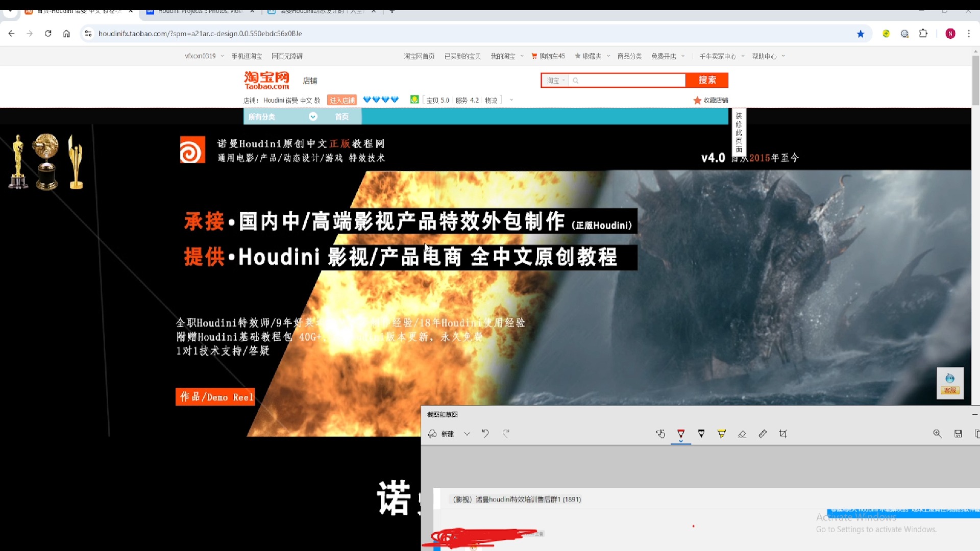The height and width of the screenshot is (551, 980).
Task: Open 已买到的宝贝 orders
Action: coord(462,56)
